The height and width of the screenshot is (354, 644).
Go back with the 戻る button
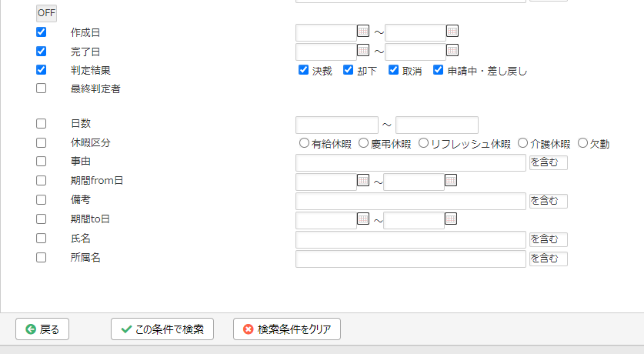(42, 329)
